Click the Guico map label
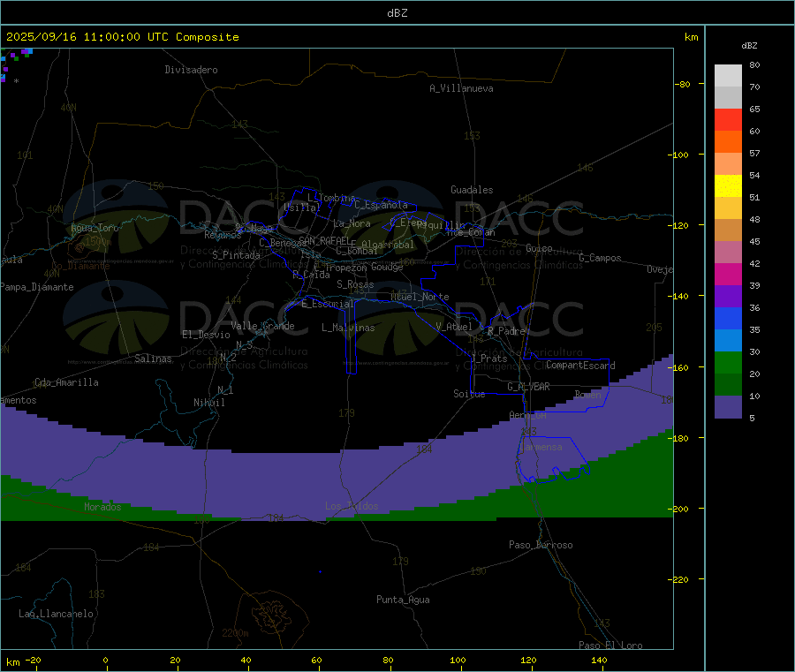 [539, 248]
